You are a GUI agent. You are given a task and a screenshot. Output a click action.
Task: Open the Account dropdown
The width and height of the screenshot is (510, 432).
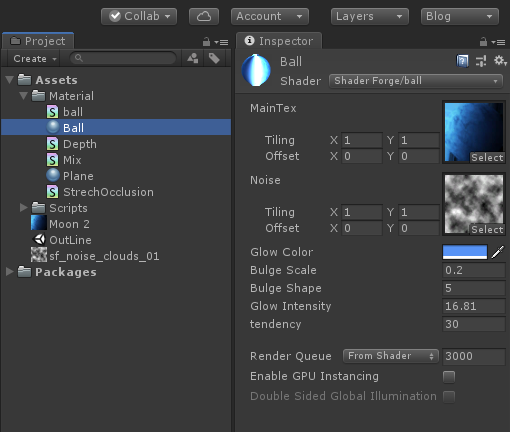pos(270,16)
